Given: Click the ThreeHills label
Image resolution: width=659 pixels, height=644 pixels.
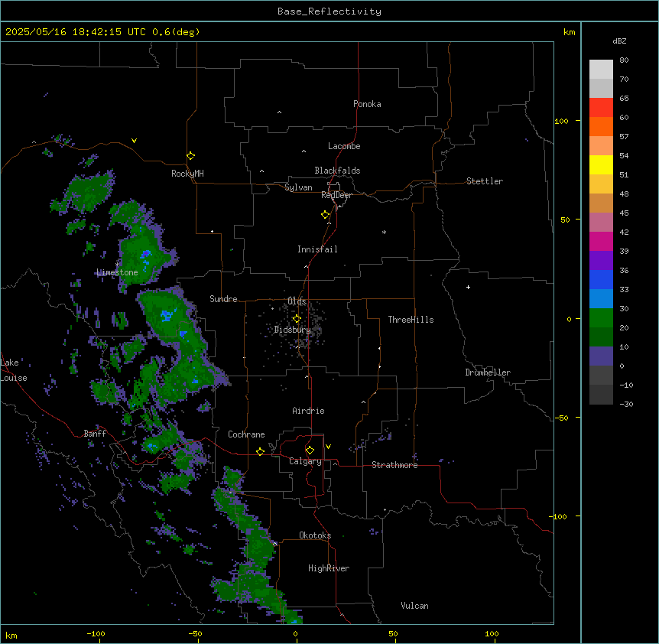Looking at the screenshot, I should pyautogui.click(x=411, y=320).
